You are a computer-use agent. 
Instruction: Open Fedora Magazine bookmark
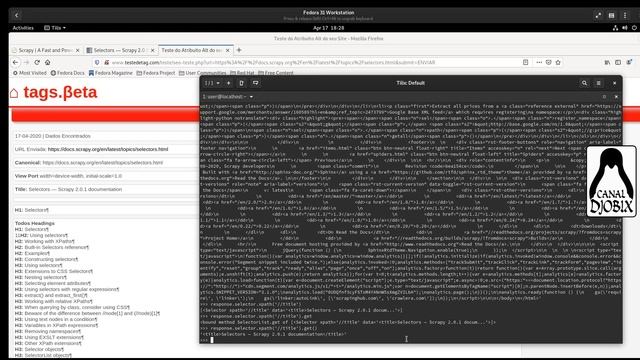tap(111, 73)
